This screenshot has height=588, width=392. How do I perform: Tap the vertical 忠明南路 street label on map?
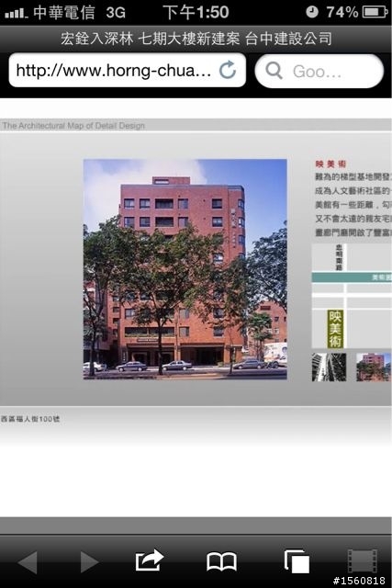tap(339, 257)
